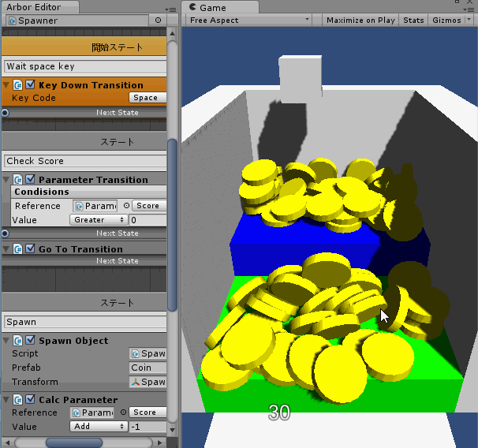Image resolution: width=478 pixels, height=448 pixels.
Task: Disable the Go To Transition checkbox
Action: pyautogui.click(x=30, y=248)
